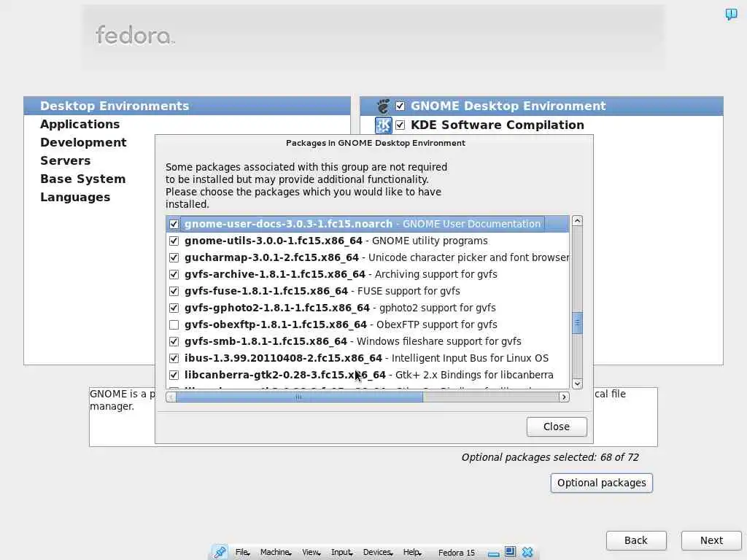The height and width of the screenshot is (560, 747).
Task: Click horizontal scrollbar left arrow
Action: click(171, 397)
